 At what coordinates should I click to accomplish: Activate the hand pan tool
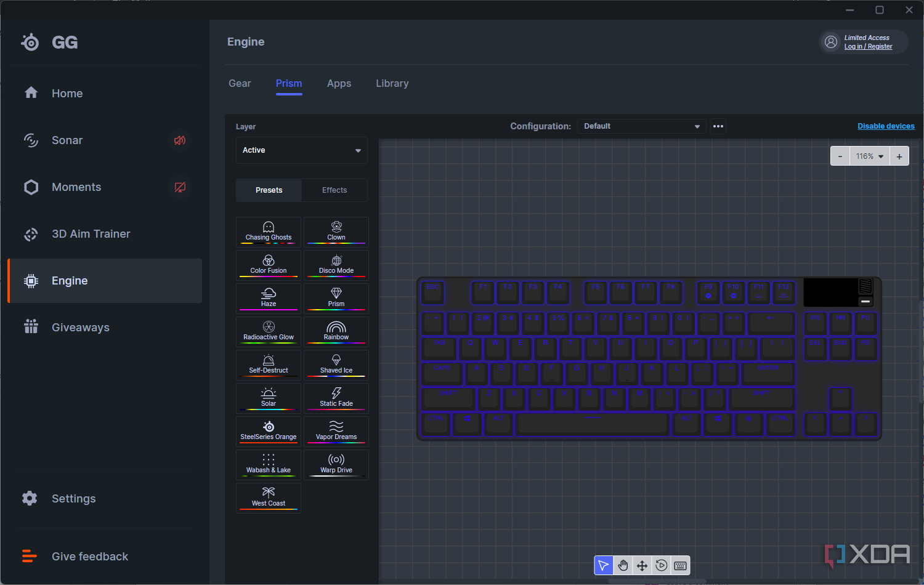click(x=623, y=565)
